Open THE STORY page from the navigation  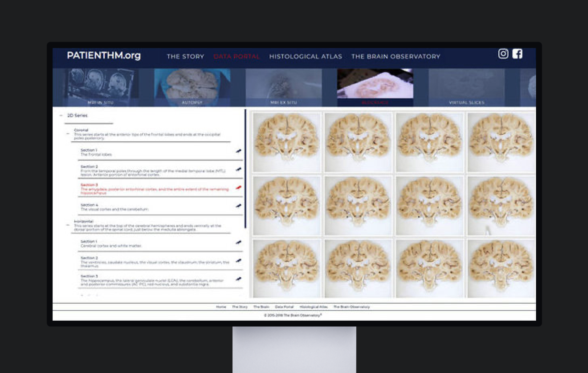(x=186, y=57)
